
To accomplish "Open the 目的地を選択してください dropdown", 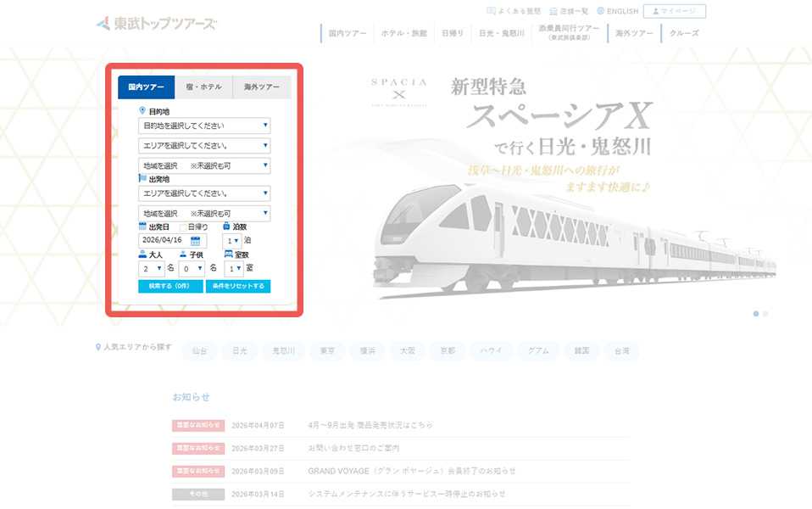I will click(x=204, y=126).
